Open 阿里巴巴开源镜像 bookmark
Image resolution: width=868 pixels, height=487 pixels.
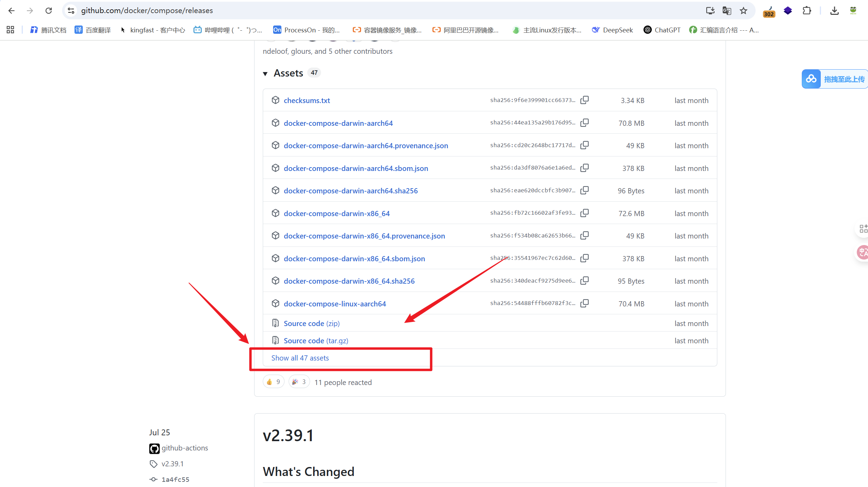[x=465, y=30]
